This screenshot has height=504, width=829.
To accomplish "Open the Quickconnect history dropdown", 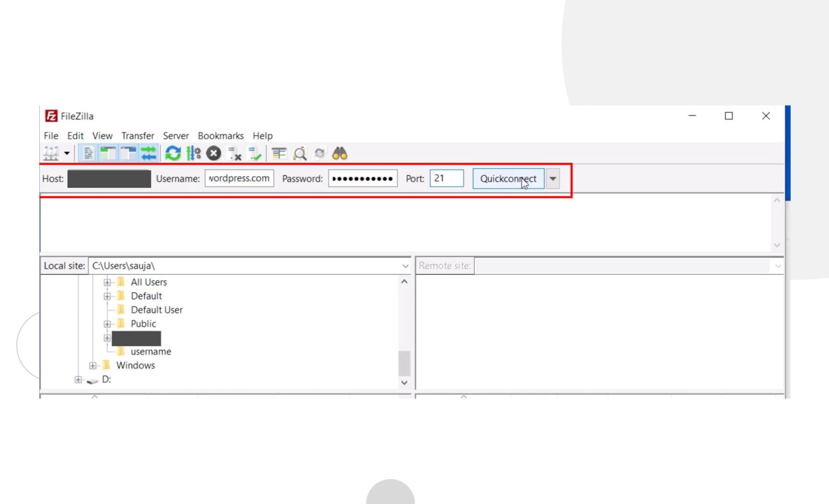I will point(553,178).
